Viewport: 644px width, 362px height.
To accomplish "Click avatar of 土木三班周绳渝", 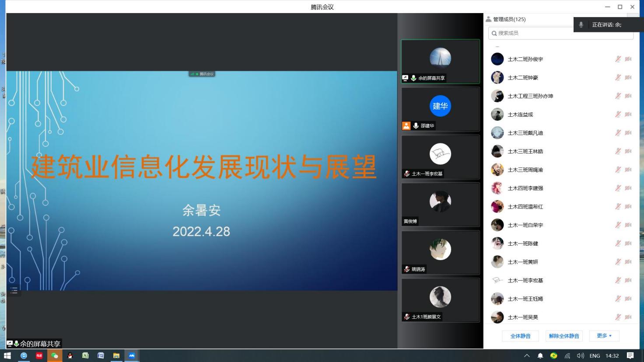I will click(497, 170).
